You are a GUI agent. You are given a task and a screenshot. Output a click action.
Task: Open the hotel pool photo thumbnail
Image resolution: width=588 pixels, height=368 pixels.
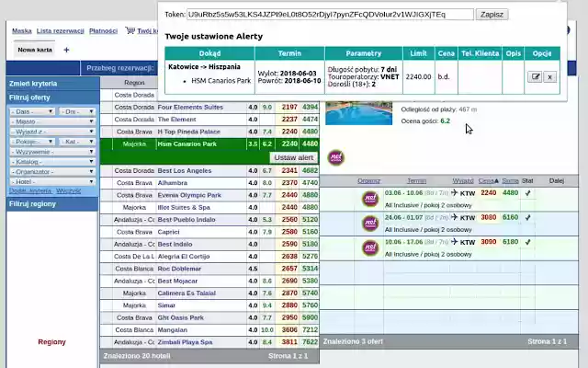[x=359, y=112]
